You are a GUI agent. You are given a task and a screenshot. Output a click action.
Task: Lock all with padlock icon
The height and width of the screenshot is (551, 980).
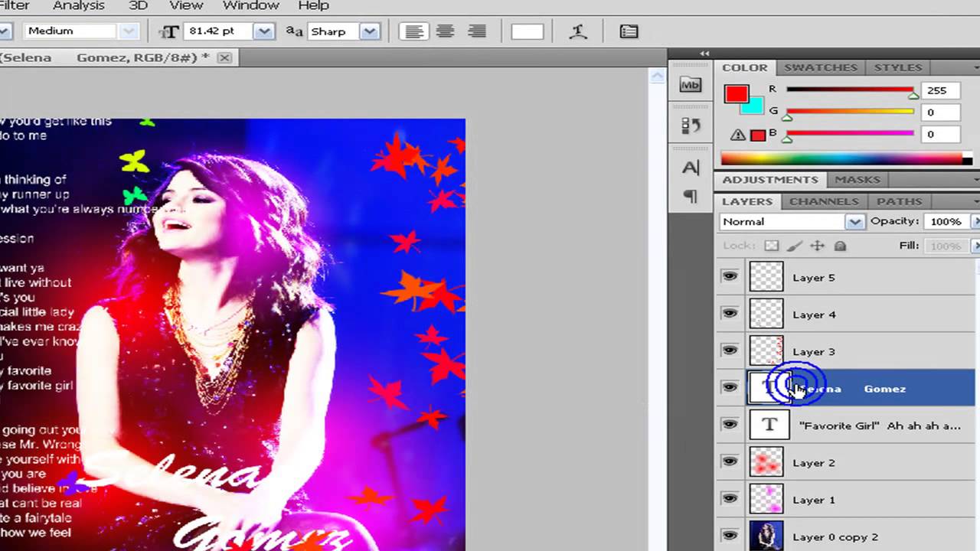[840, 246]
